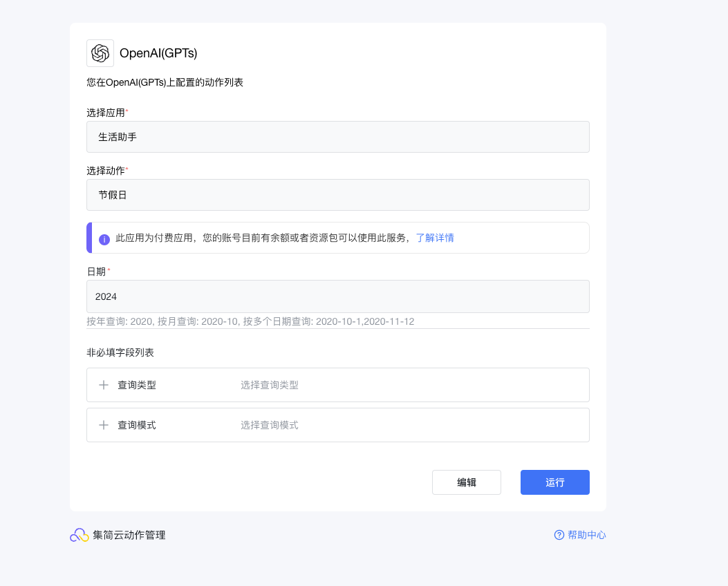Click the 编辑 button
This screenshot has width=728, height=586.
(x=467, y=482)
